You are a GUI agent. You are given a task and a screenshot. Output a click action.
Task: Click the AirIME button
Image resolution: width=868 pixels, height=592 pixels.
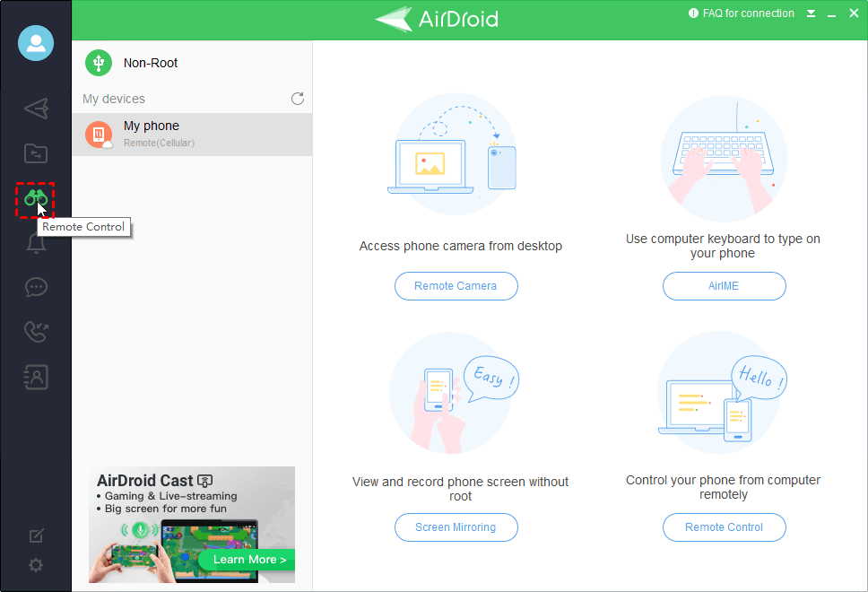coord(724,286)
